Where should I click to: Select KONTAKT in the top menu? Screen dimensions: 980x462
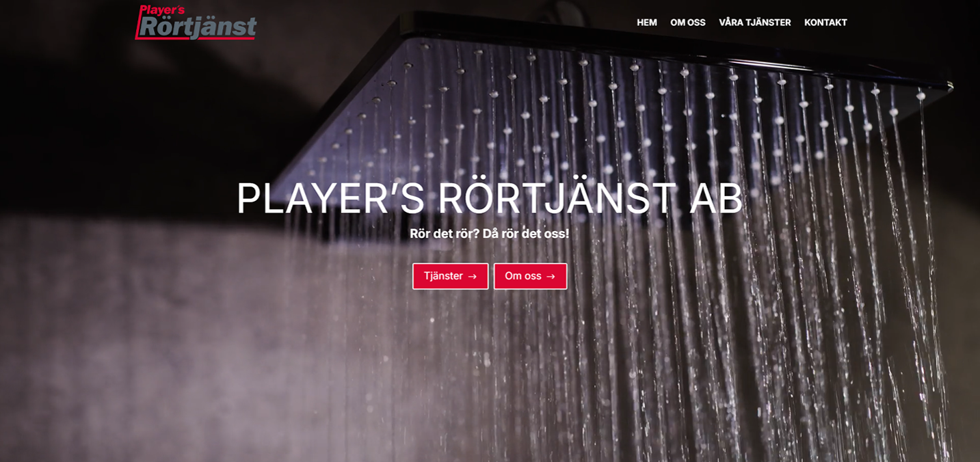825,23
